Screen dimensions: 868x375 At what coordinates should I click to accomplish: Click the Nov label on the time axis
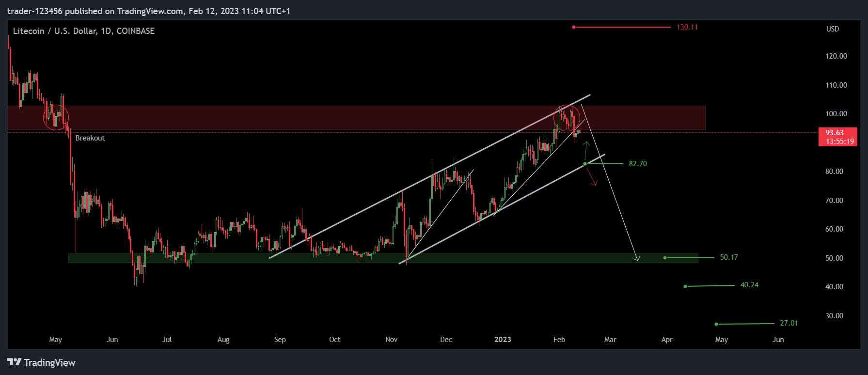coord(392,340)
